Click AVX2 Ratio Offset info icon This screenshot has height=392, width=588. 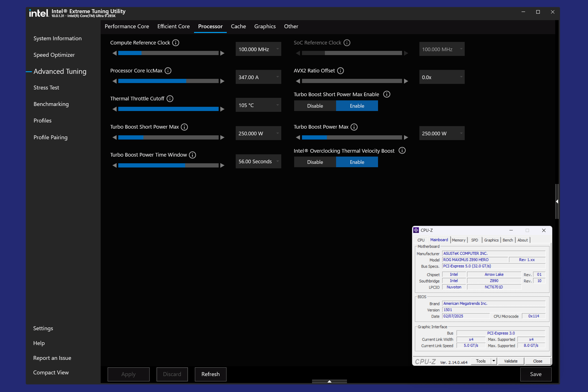(x=340, y=71)
